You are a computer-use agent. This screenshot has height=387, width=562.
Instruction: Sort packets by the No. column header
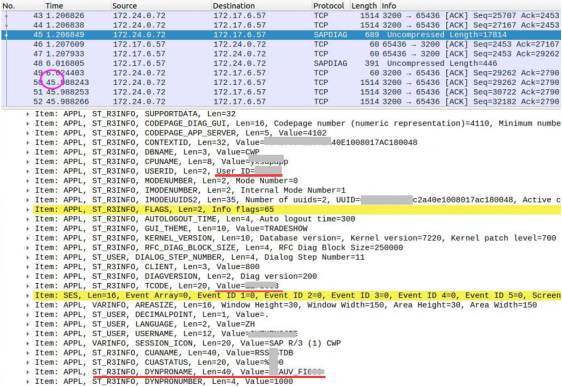[9, 6]
